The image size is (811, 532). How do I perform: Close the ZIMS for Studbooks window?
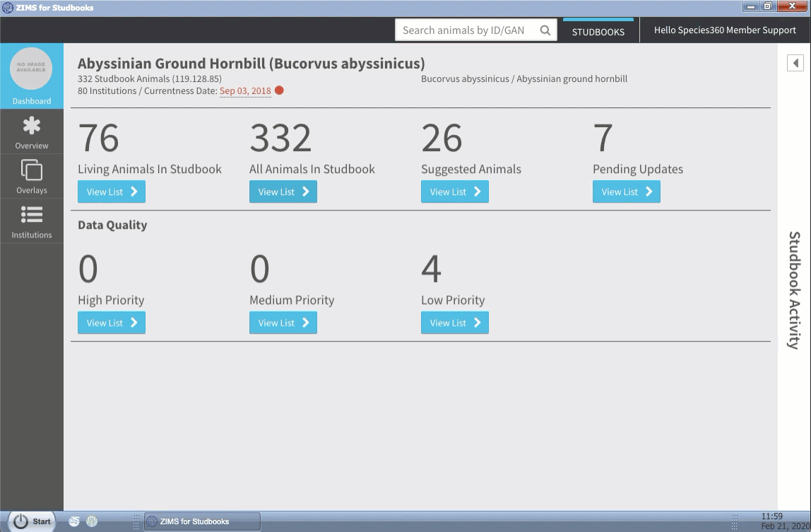coord(792,6)
